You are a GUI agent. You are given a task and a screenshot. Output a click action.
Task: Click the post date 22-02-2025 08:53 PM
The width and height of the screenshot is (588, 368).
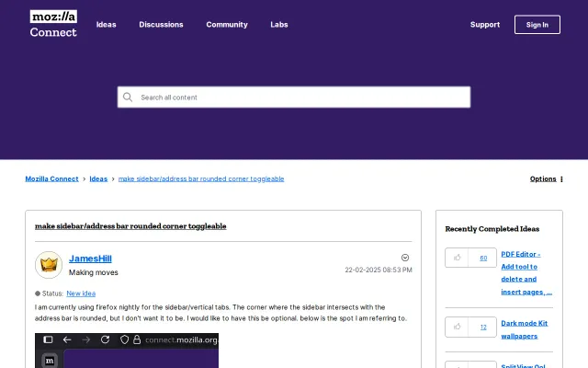379,270
